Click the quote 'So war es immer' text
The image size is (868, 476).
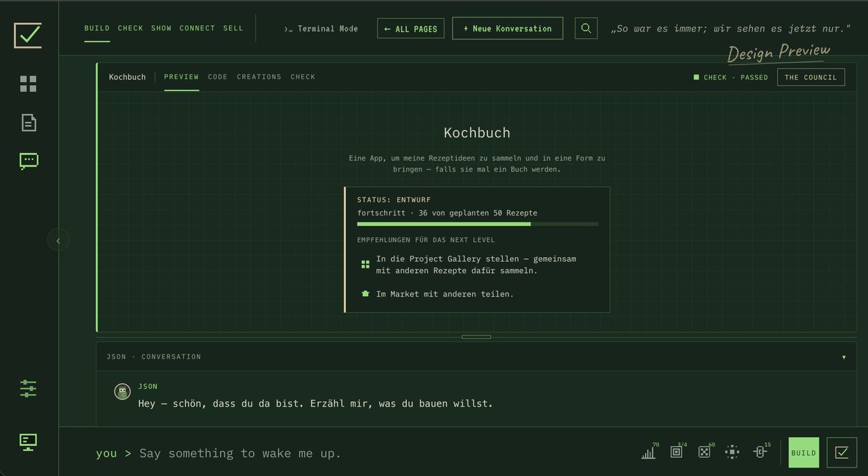pos(731,28)
